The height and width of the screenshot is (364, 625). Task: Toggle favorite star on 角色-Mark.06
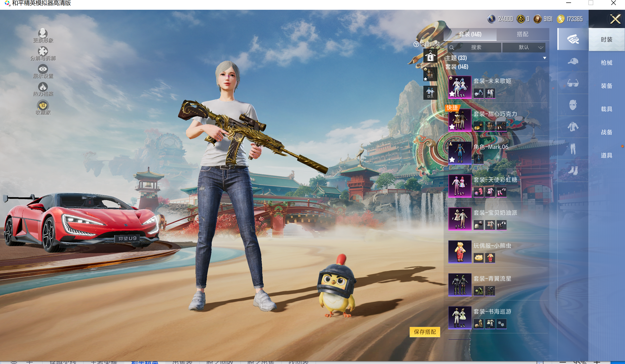click(x=452, y=160)
